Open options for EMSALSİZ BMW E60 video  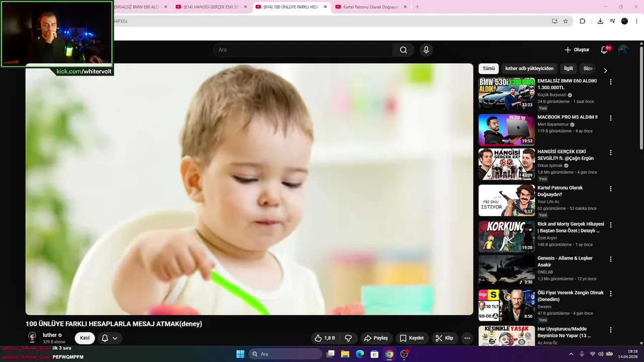[x=611, y=81]
